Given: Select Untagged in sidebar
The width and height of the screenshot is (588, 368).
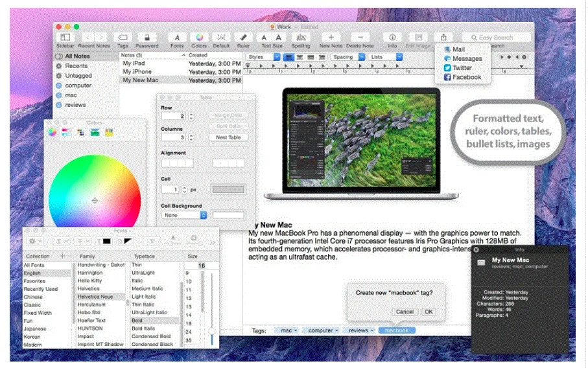Looking at the screenshot, I should pos(86,75).
